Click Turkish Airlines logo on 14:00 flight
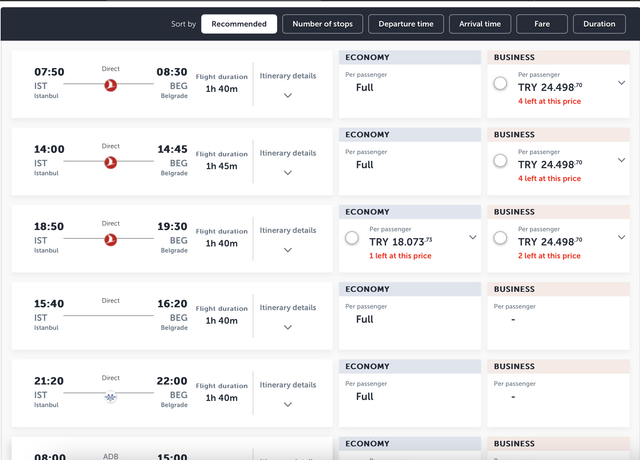The height and width of the screenshot is (460, 640). [x=110, y=162]
